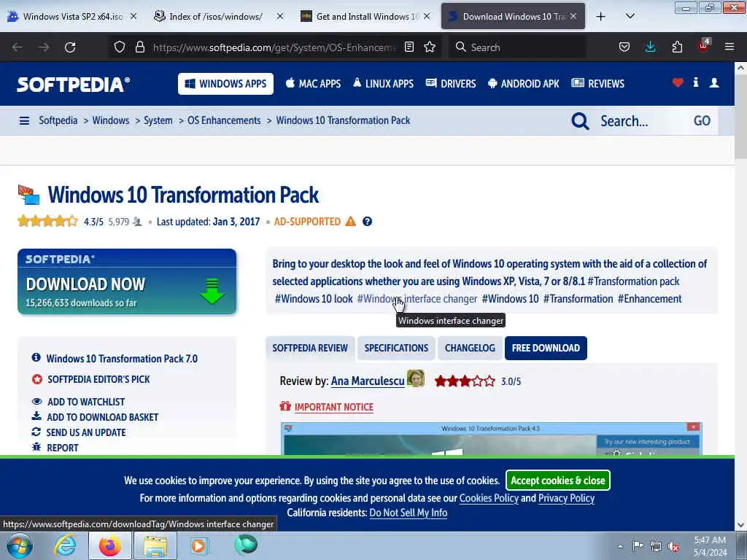This screenshot has width=747, height=560.
Task: Launch Internet Explorer from the taskbar
Action: pyautogui.click(x=65, y=545)
